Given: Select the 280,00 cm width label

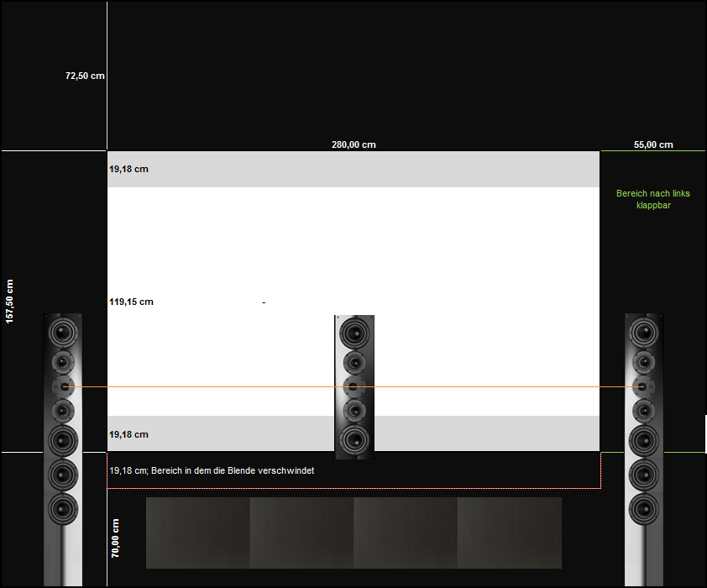Looking at the screenshot, I should [353, 144].
